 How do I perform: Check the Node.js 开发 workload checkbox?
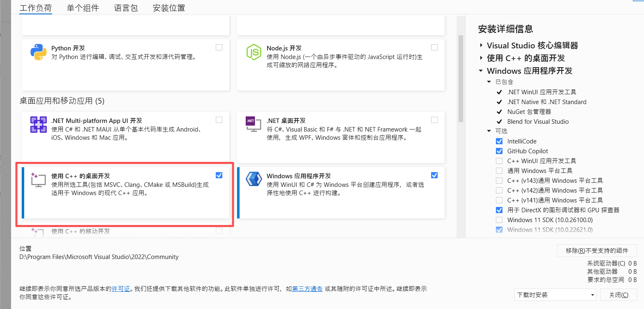pos(434,48)
